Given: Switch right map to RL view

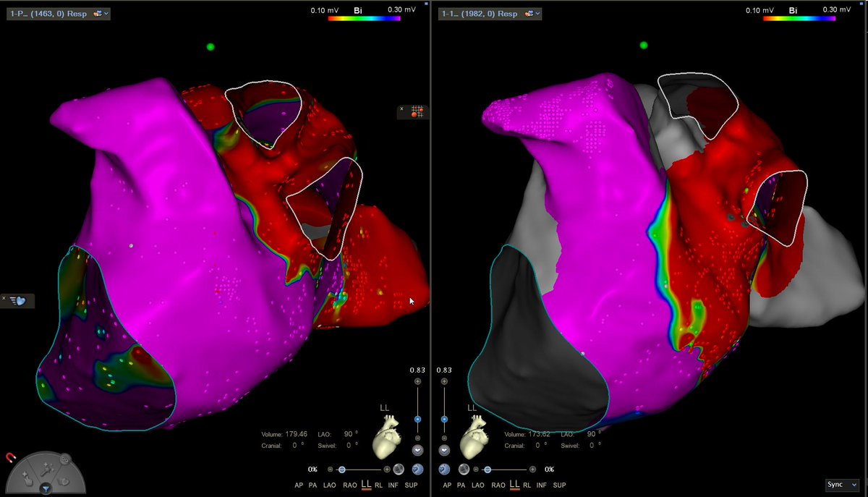Looking at the screenshot, I should [527, 485].
